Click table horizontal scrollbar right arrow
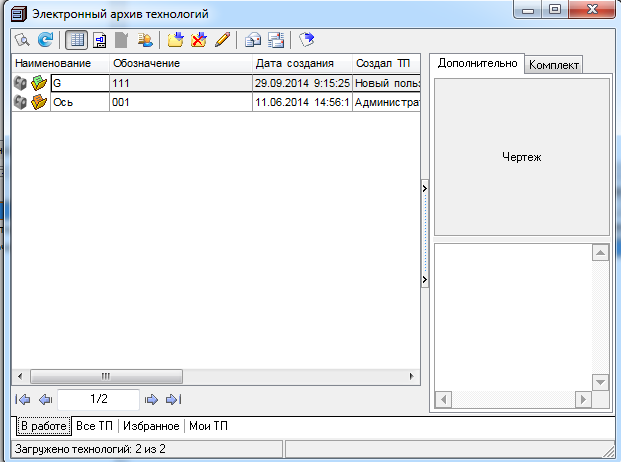 tap(412, 376)
